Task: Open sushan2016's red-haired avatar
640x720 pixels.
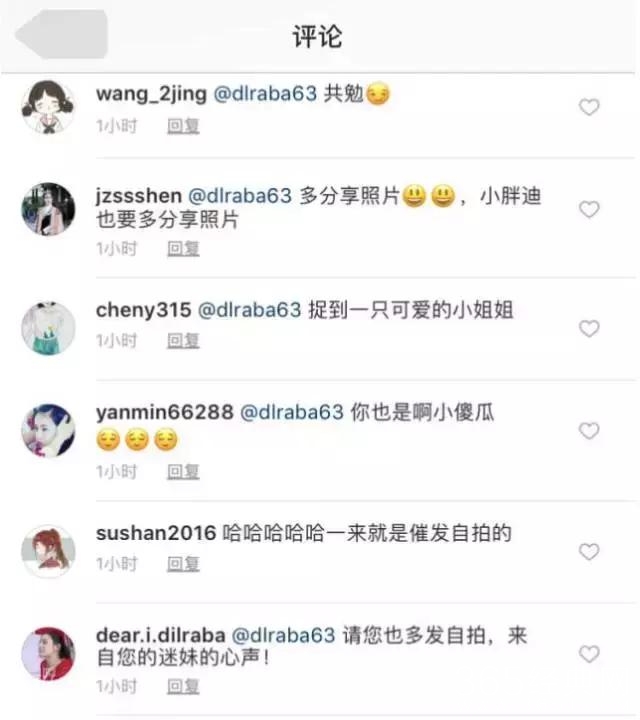Action: click(48, 551)
